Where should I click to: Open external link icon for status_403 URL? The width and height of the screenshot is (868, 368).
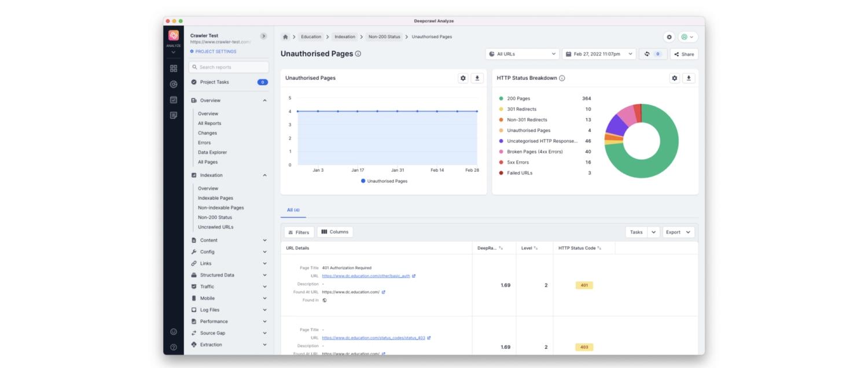(429, 338)
